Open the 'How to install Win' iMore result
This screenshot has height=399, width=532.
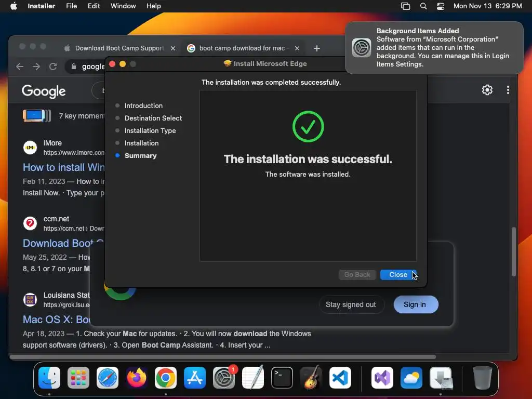[63, 167]
